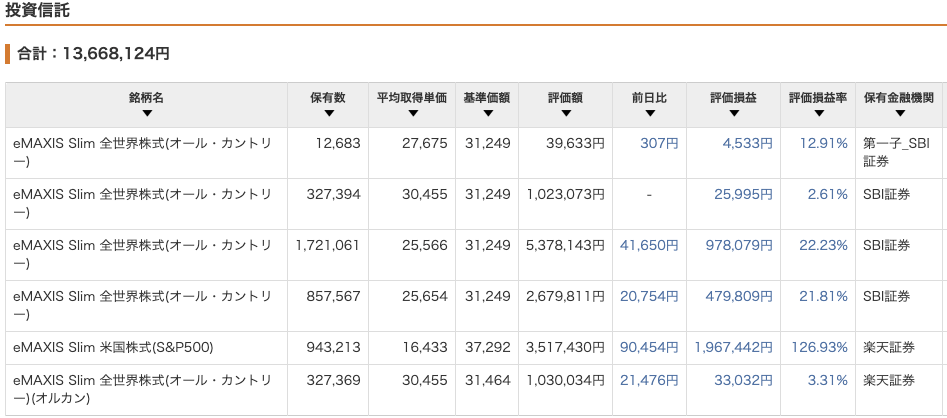
Task: Sort by 評価損益 column arrow
Action: pyautogui.click(x=733, y=113)
